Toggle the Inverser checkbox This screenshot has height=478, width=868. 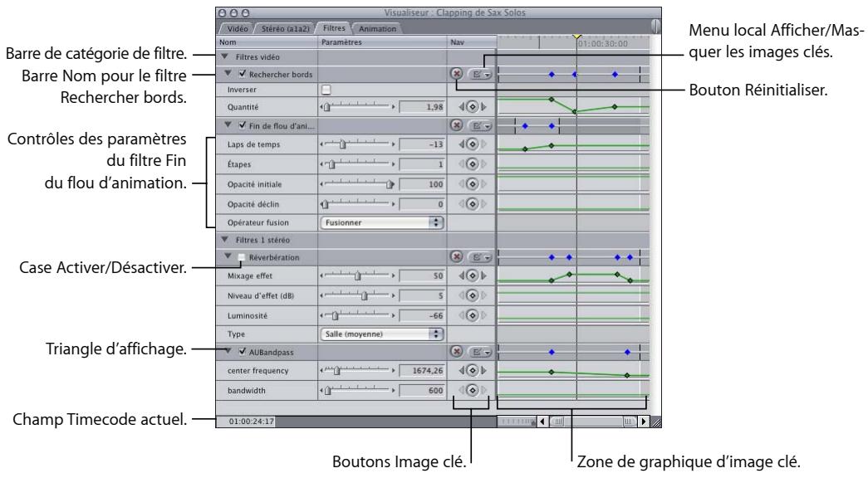point(326,90)
